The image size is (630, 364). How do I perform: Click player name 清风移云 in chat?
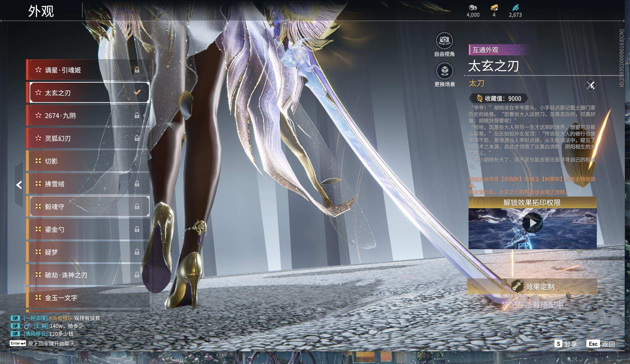point(36,334)
